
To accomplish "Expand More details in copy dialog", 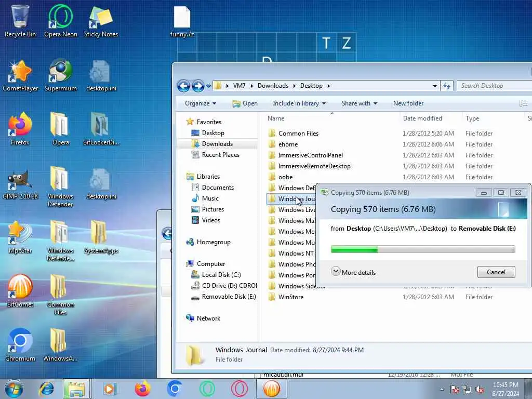I will [353, 272].
